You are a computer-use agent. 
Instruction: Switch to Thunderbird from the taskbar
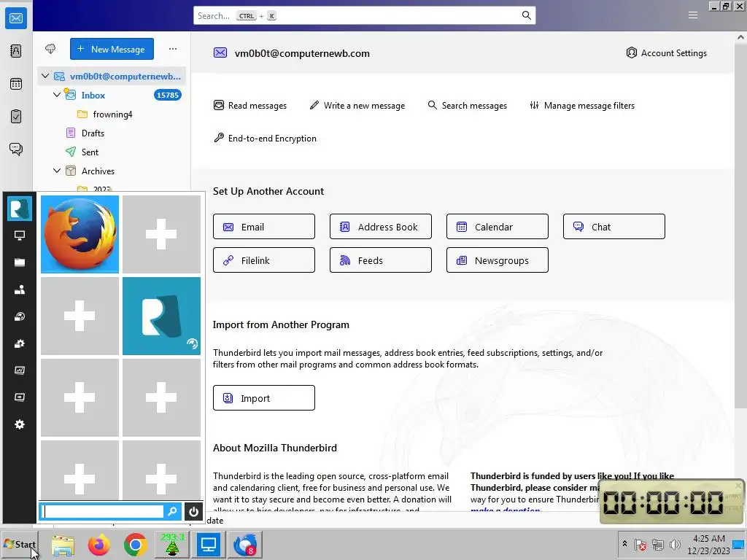[x=245, y=545]
